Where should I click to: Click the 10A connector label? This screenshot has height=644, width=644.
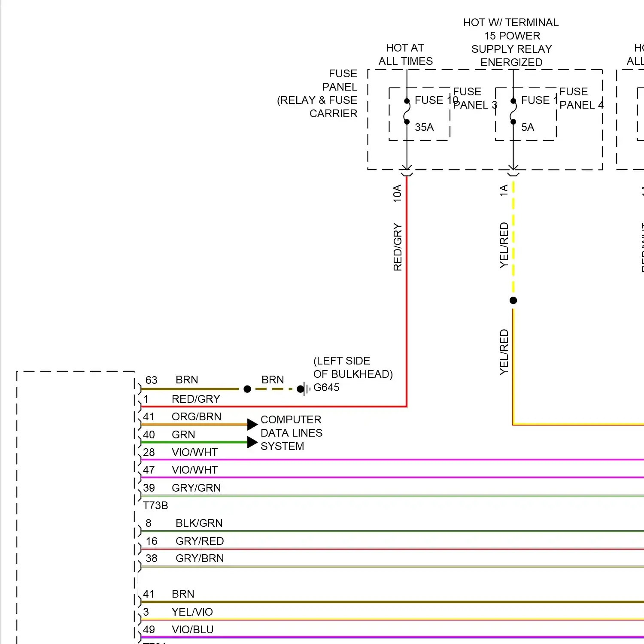tap(397, 194)
